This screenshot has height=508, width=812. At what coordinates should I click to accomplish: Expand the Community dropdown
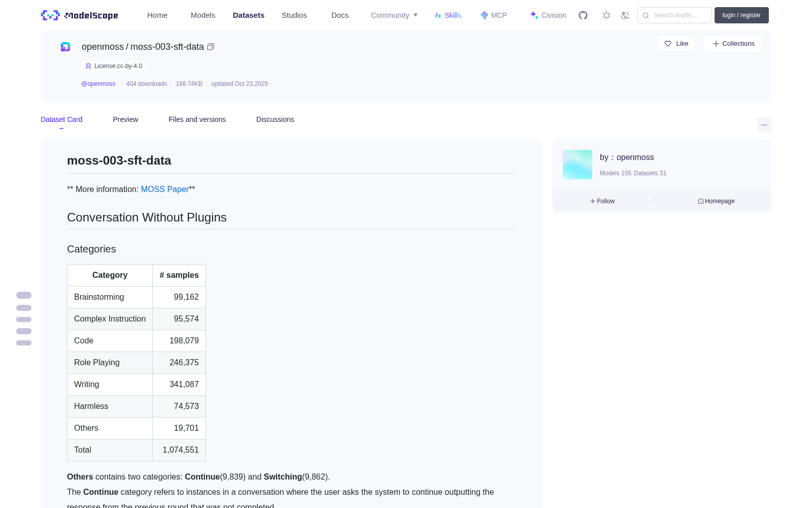(394, 15)
